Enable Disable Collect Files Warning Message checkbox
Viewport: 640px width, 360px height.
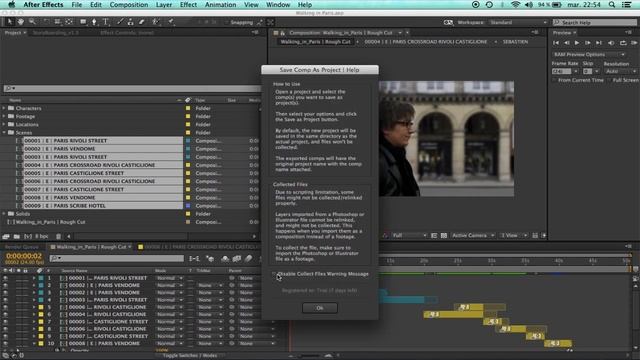(x=275, y=274)
